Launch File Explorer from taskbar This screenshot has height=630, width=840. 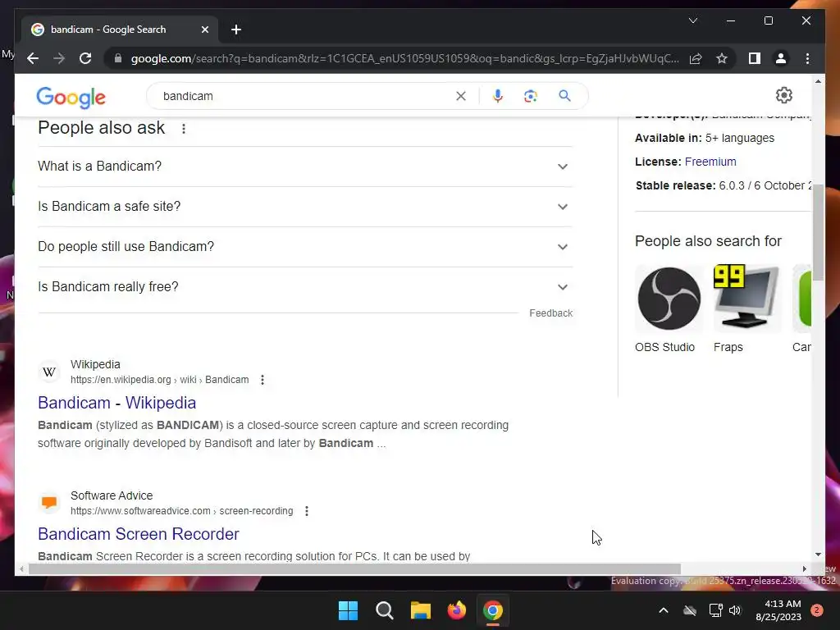(x=421, y=610)
